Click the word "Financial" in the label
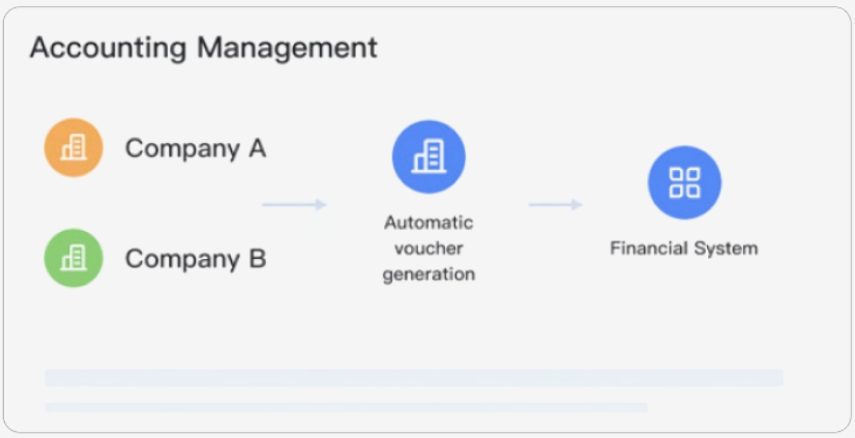855x438 pixels. coord(650,248)
